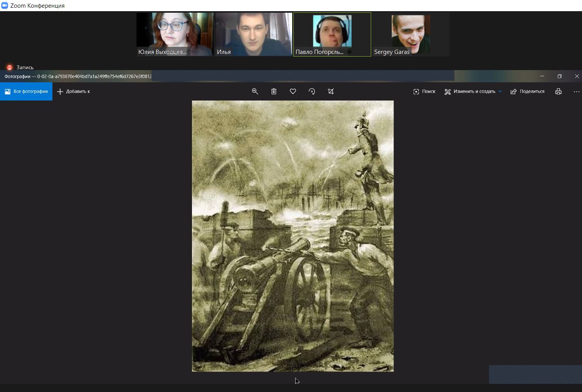Open the crop tool icon
Image resolution: width=582 pixels, height=392 pixels.
click(331, 91)
